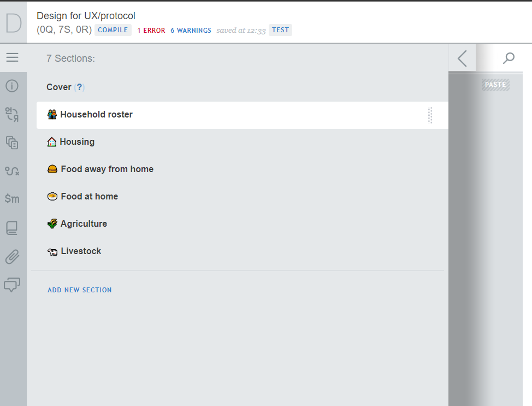Open the scenarios icon in the sidebar

click(12, 171)
